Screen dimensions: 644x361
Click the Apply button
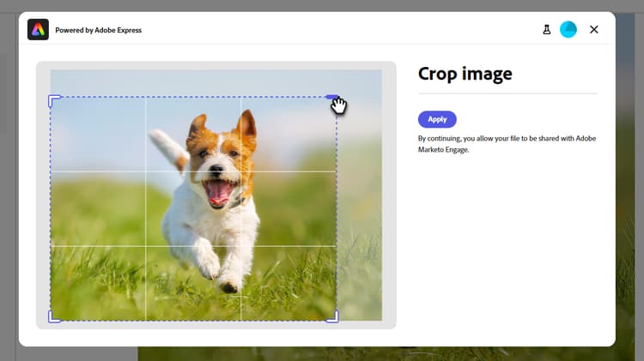click(437, 119)
